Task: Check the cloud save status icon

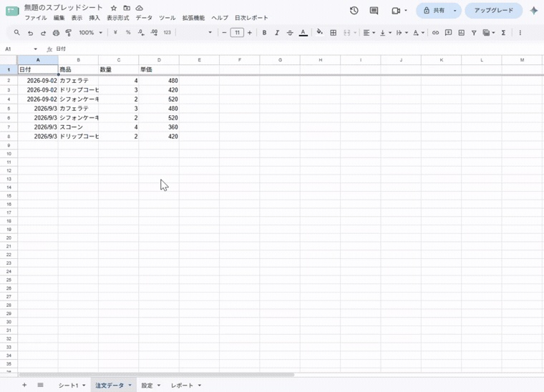Action: tap(139, 8)
